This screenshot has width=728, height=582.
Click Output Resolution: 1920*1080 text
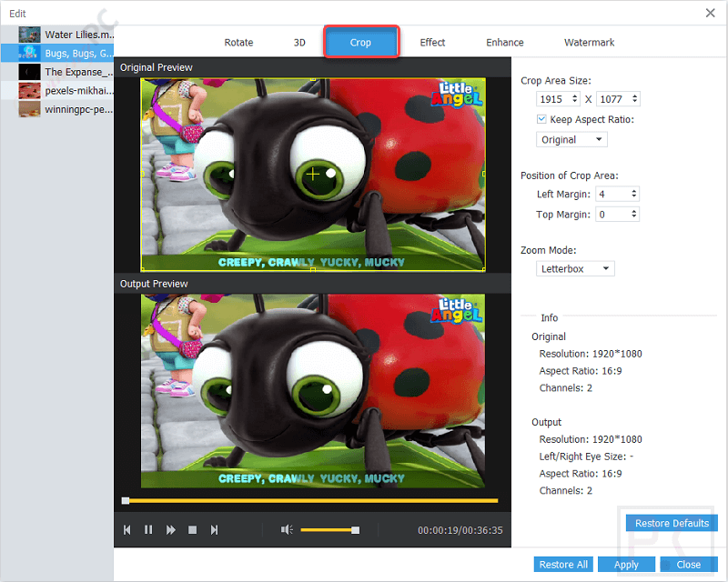point(590,439)
